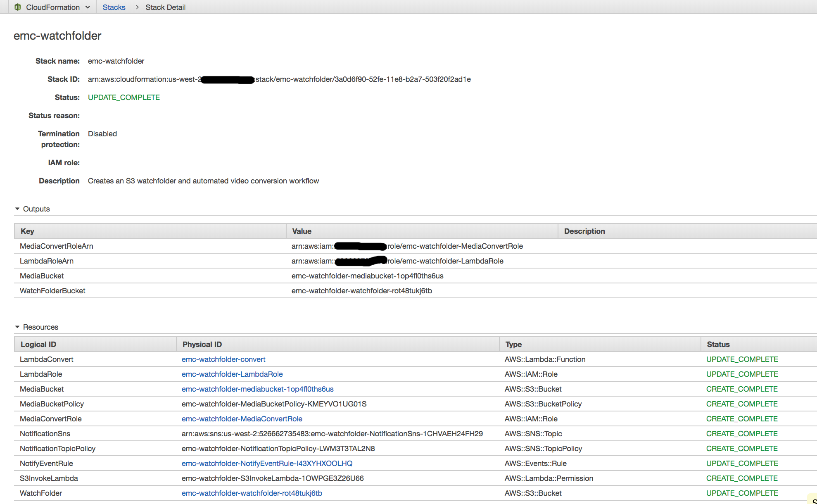
Task: Select the NotificationSns topic ARN physical ID
Action: [x=332, y=434]
